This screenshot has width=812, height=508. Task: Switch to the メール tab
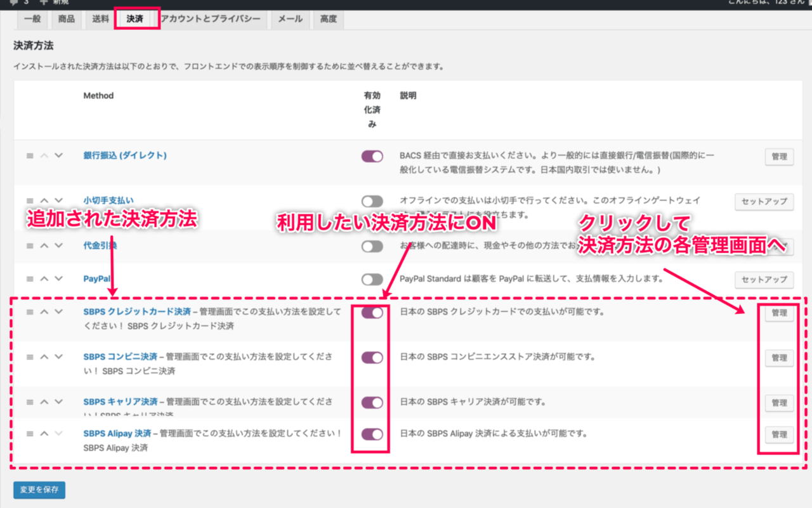click(290, 19)
